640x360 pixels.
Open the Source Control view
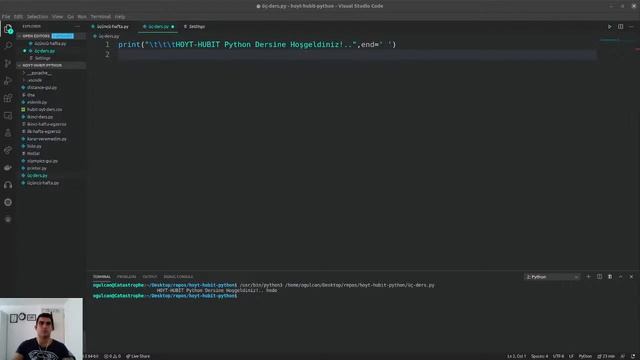point(8,63)
